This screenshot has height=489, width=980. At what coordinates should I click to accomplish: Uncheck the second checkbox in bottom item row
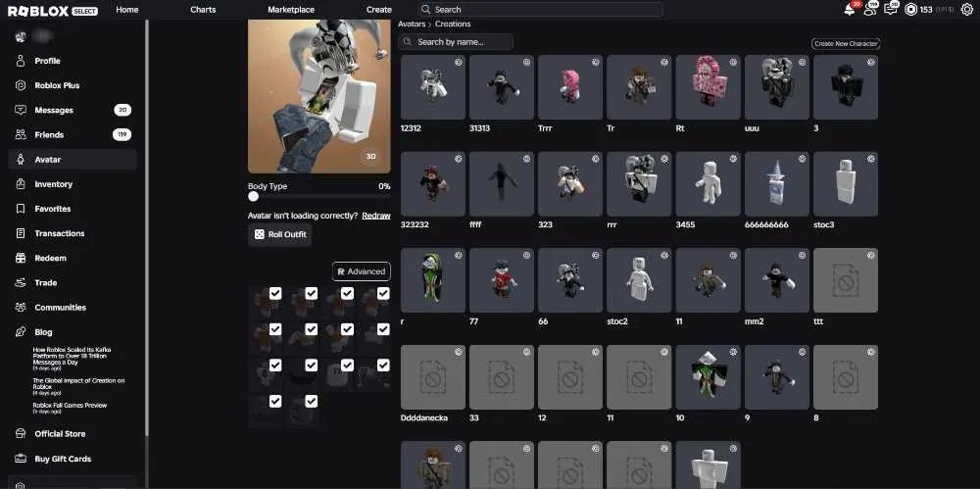(x=312, y=401)
